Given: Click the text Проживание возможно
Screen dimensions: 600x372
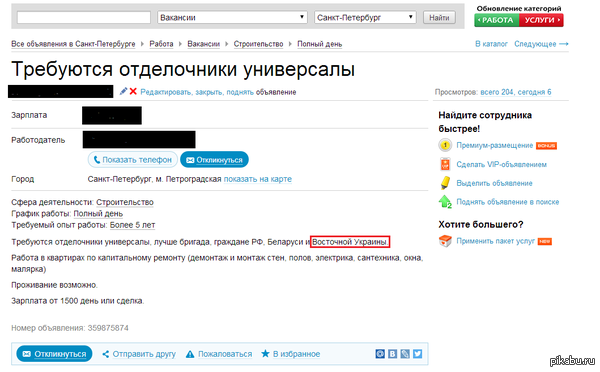Looking at the screenshot, I should (x=54, y=285).
